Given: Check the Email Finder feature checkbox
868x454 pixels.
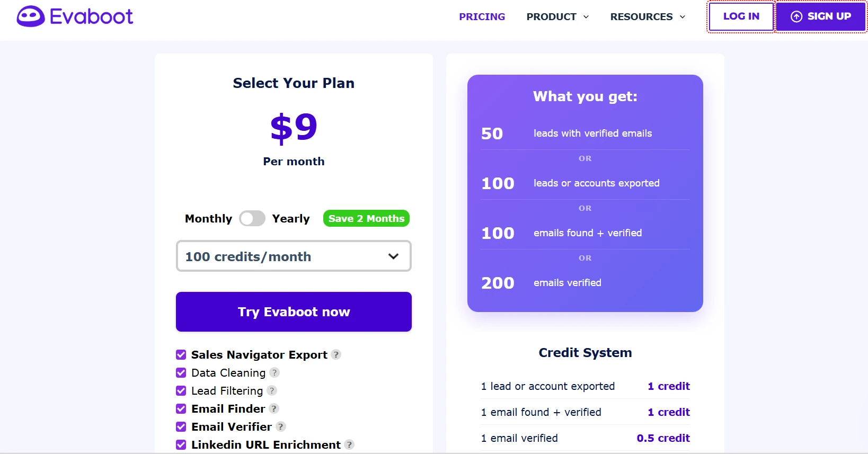Looking at the screenshot, I should coord(181,408).
